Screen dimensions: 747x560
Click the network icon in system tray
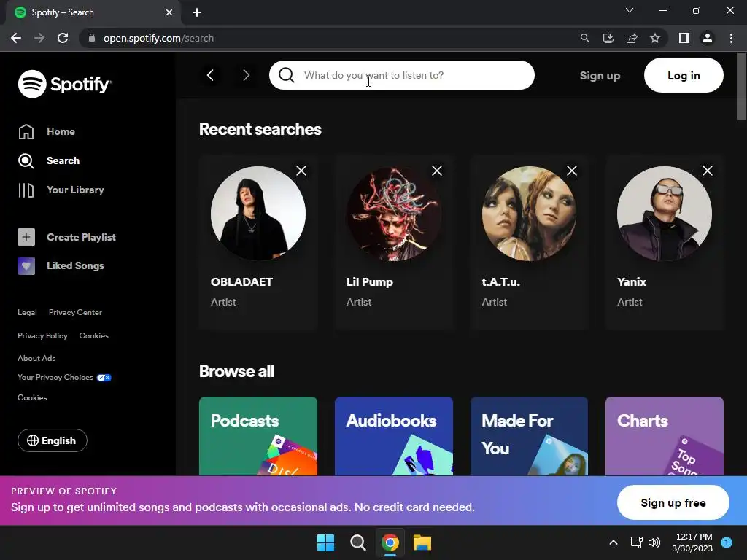point(636,542)
